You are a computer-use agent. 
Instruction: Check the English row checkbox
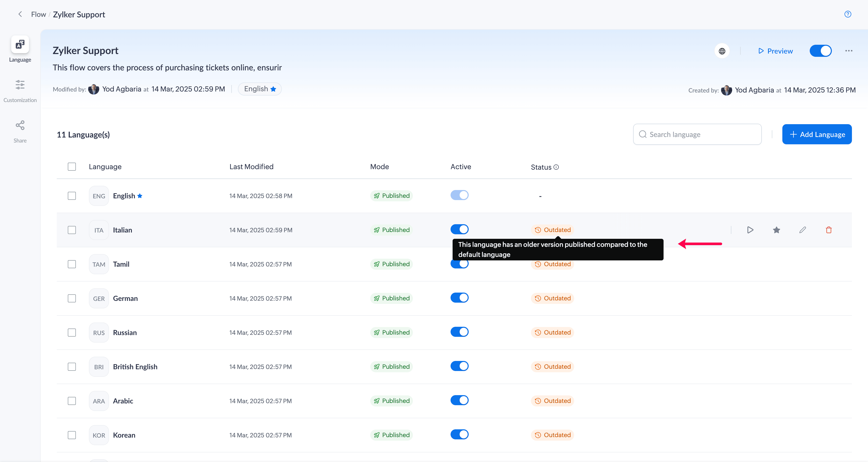click(x=72, y=196)
